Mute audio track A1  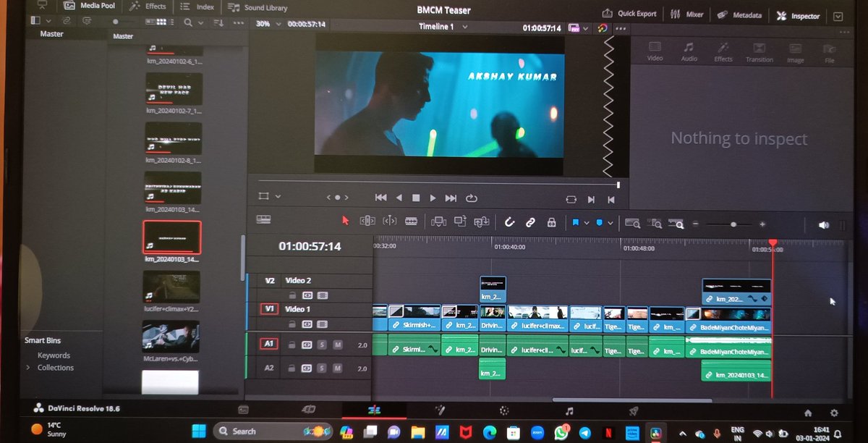tap(337, 345)
